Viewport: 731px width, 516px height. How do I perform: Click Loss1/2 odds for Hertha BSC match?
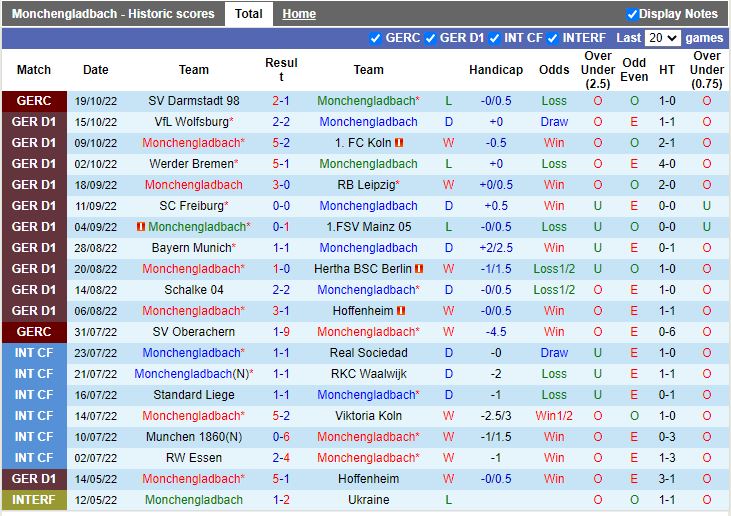554,268
